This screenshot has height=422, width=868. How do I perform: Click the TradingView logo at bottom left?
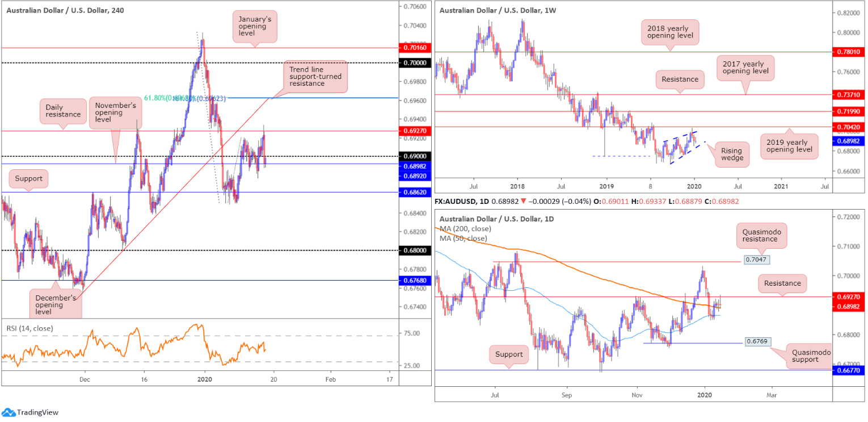coord(30,412)
